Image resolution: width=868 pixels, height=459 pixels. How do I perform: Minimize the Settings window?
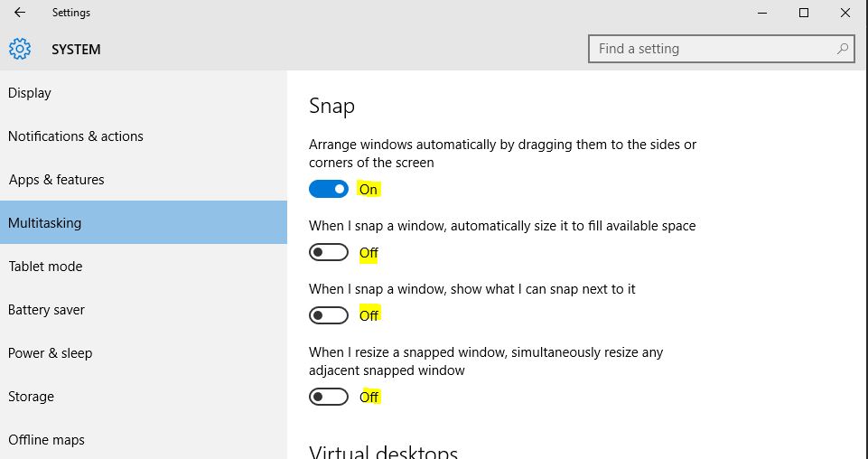pyautogui.click(x=763, y=13)
